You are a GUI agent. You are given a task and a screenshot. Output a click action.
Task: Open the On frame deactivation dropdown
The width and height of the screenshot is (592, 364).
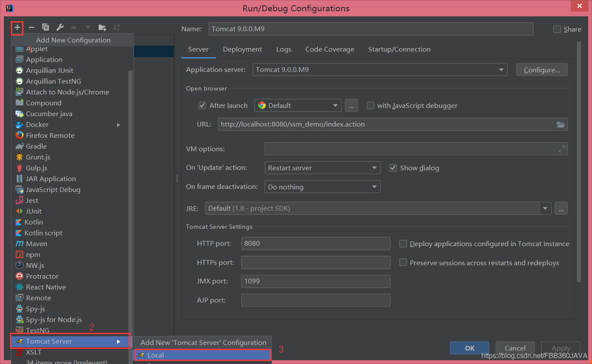click(x=322, y=187)
